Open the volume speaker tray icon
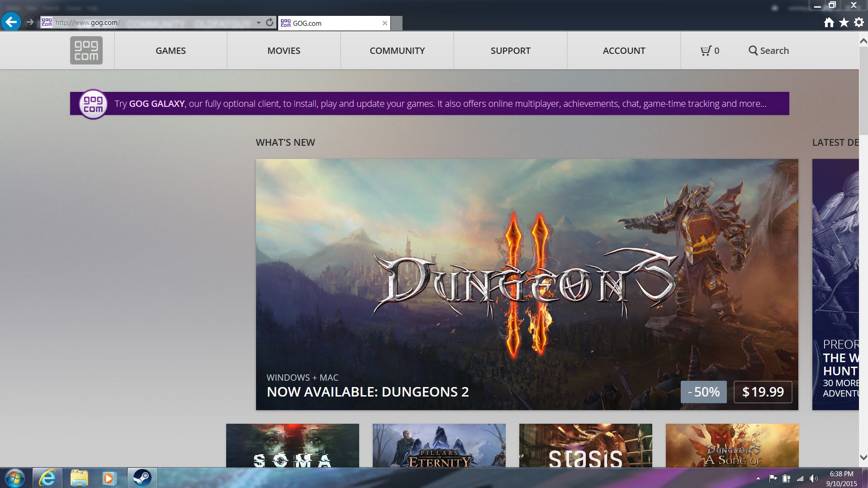The width and height of the screenshot is (868, 488). pos(814,478)
